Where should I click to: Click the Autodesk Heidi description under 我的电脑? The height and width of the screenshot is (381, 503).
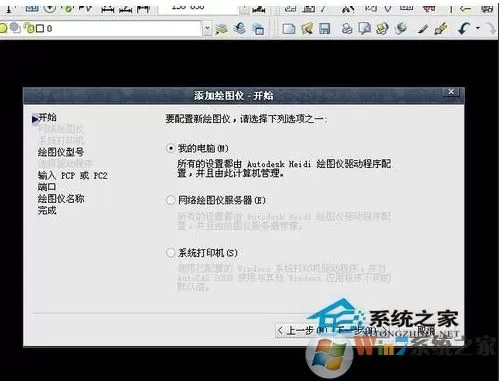(284, 168)
